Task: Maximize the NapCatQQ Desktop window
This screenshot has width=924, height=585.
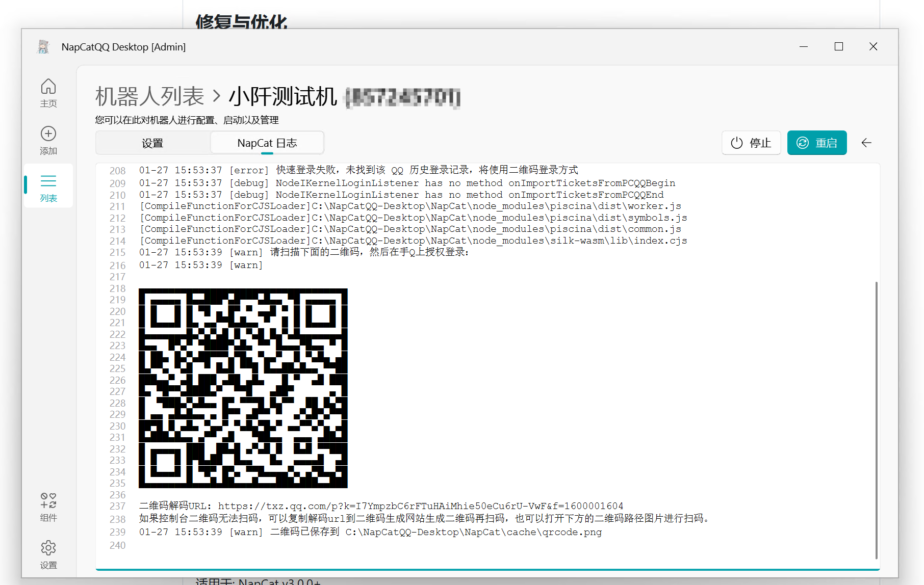Action: [x=839, y=47]
